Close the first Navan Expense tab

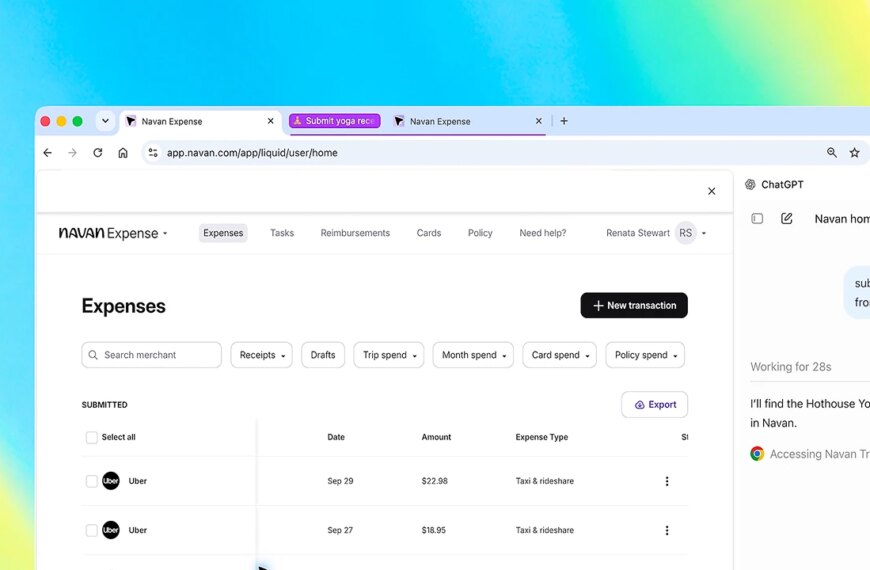(270, 121)
